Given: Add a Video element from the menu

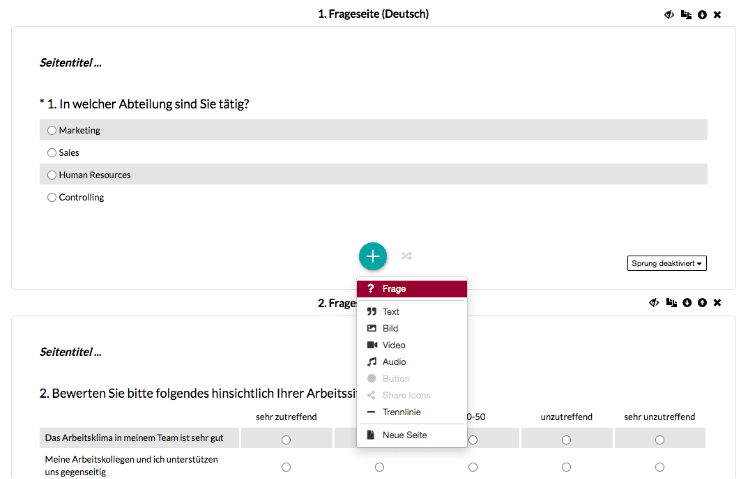Looking at the screenshot, I should pyautogui.click(x=411, y=345).
